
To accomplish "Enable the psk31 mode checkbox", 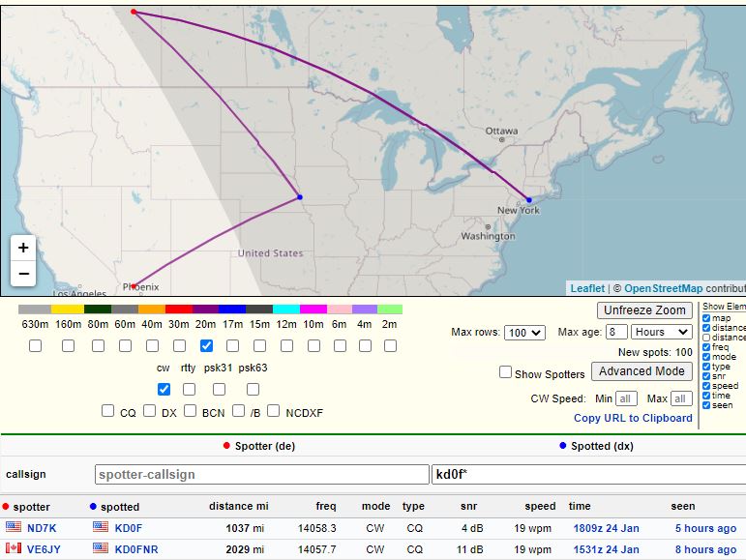I will coord(219,390).
